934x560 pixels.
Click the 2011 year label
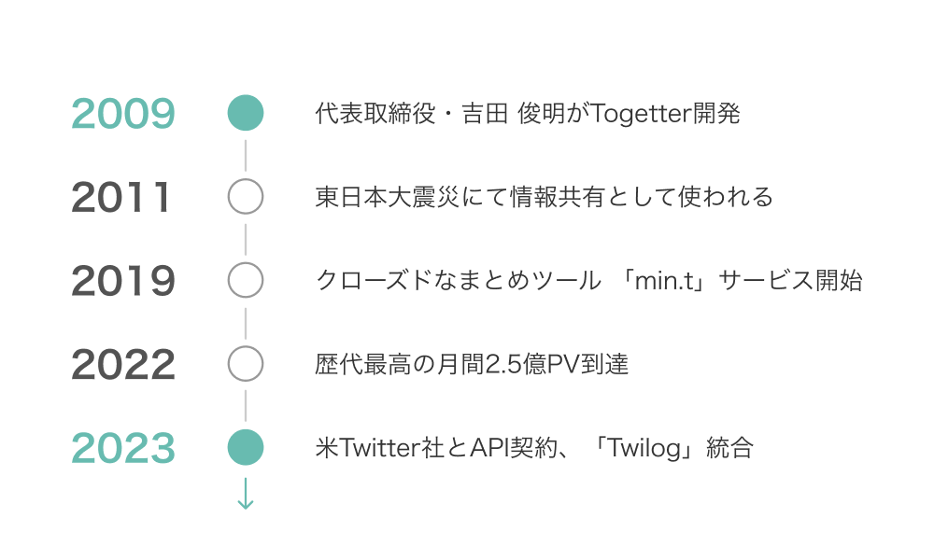(121, 198)
